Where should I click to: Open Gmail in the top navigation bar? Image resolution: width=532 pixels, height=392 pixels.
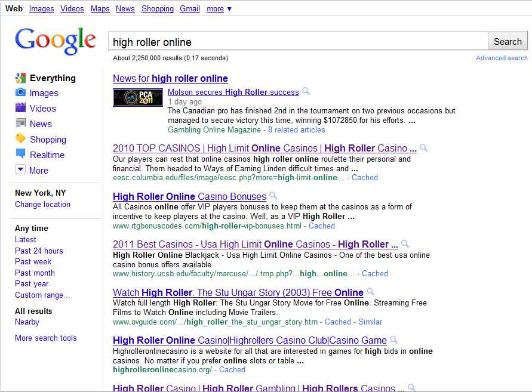click(190, 9)
